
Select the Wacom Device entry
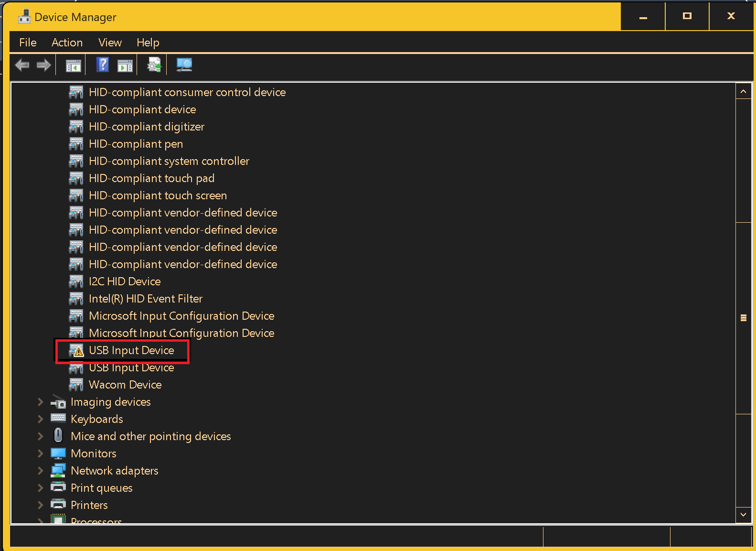125,385
